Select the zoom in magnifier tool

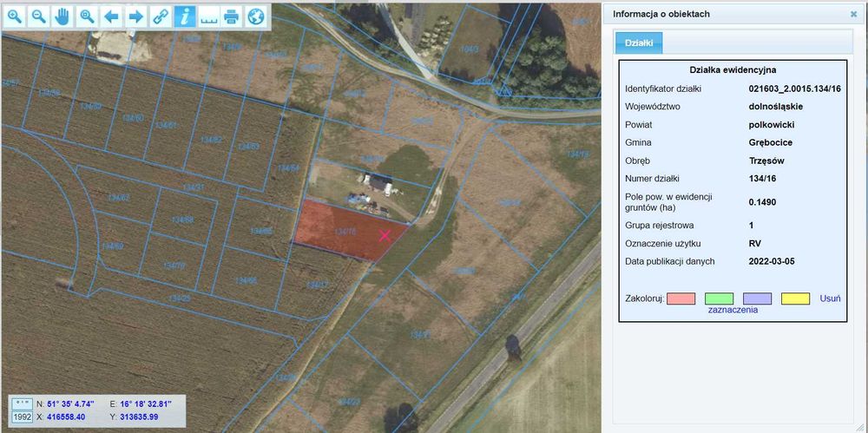tap(15, 17)
